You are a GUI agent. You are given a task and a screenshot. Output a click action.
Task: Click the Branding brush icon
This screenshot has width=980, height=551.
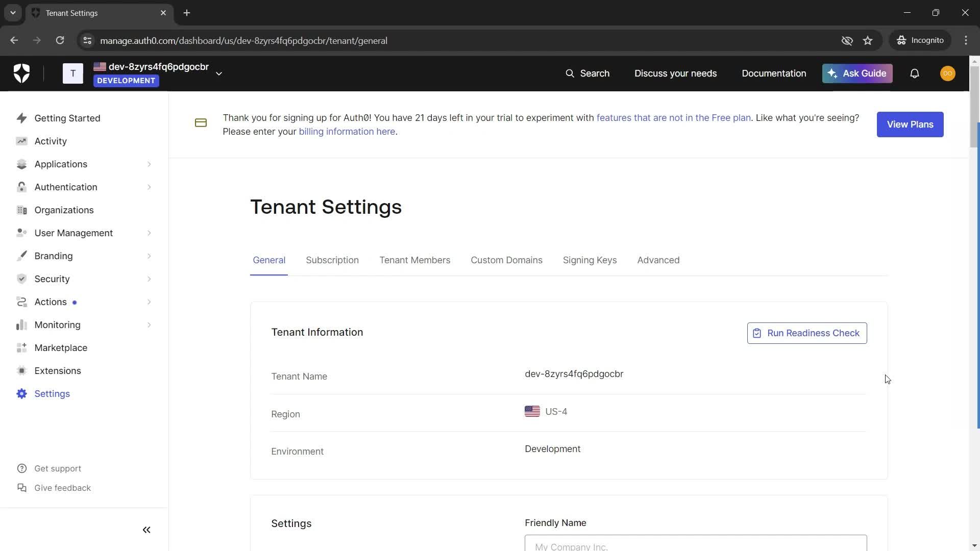tap(21, 256)
